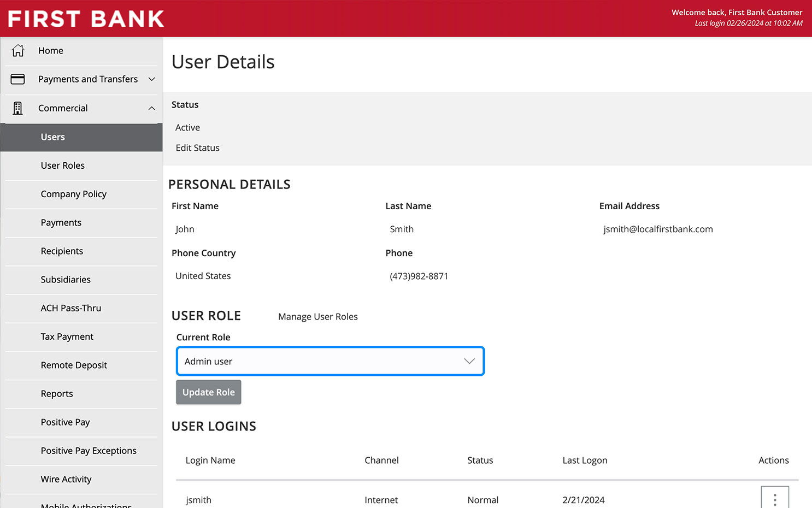Open the Current Role dropdown

point(330,361)
